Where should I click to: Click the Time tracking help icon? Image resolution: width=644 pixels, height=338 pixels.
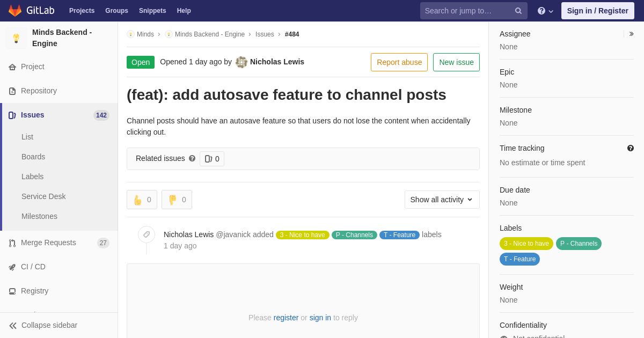tap(630, 148)
